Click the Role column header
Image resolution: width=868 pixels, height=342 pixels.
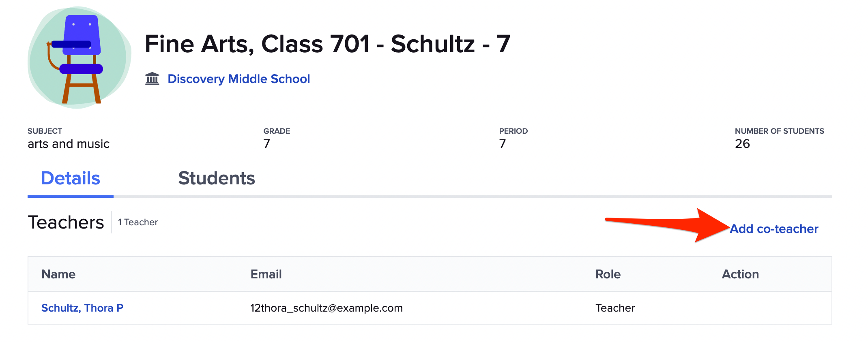click(x=608, y=274)
